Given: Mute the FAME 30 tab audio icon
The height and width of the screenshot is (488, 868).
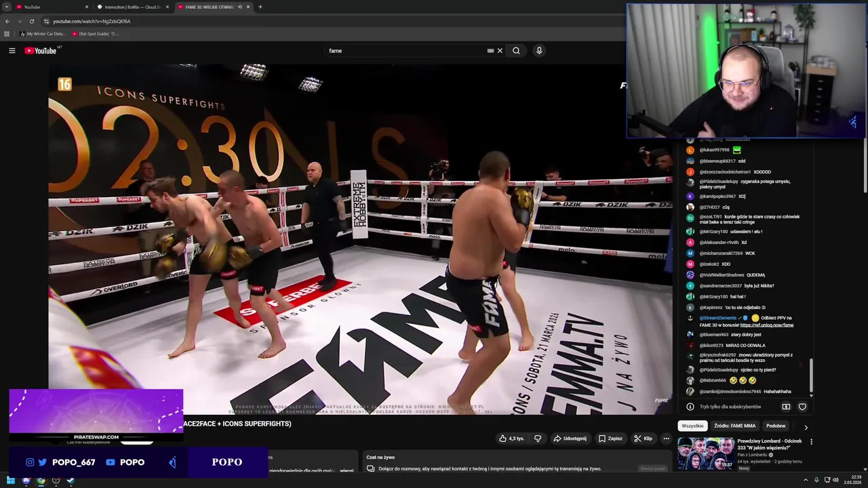Looking at the screenshot, I should point(239,7).
